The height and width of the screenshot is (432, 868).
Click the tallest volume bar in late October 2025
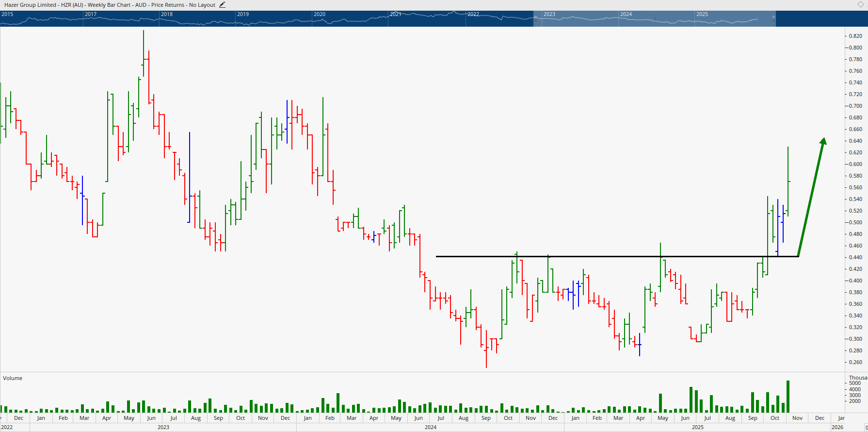(788, 397)
